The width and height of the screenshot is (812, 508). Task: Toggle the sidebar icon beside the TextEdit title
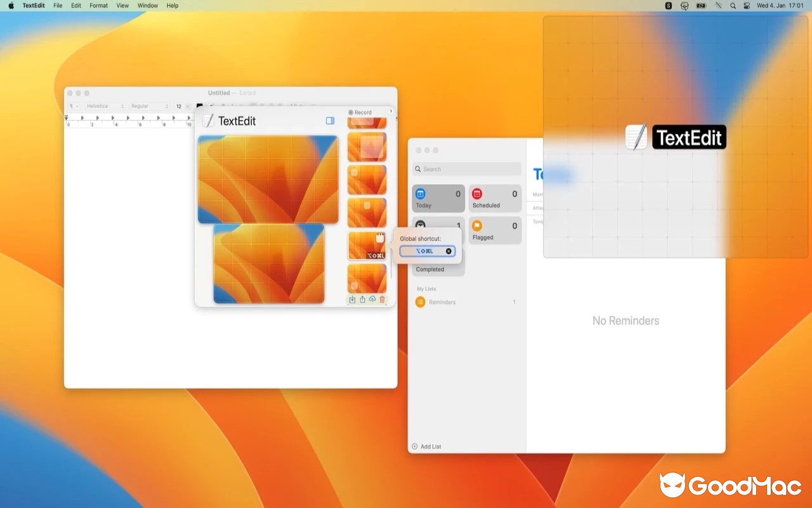pos(330,121)
